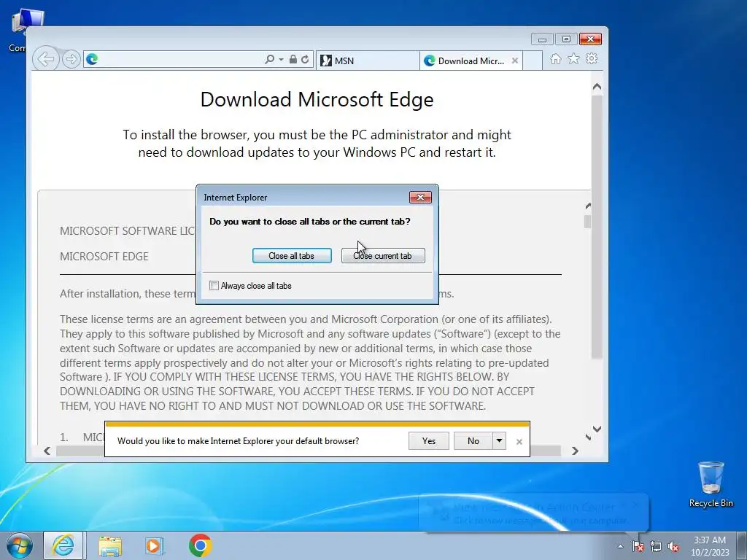Click the security lock icon

point(293,60)
